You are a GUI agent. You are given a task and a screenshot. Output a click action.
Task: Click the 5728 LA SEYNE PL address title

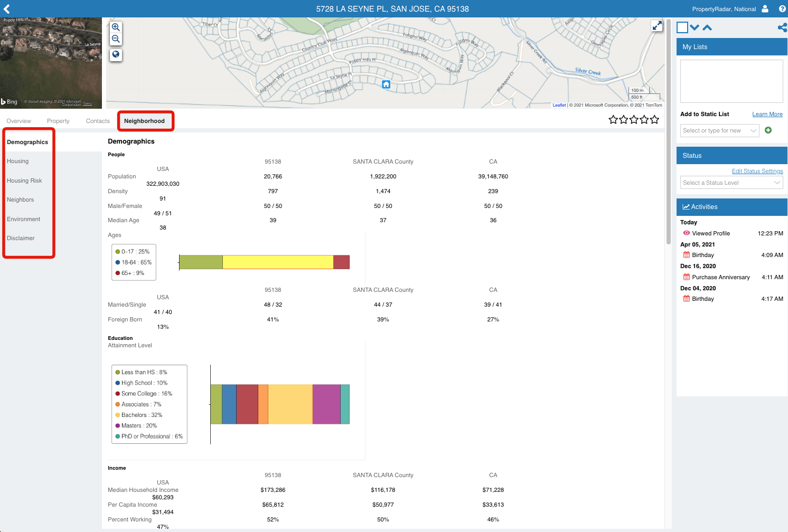[x=392, y=9]
